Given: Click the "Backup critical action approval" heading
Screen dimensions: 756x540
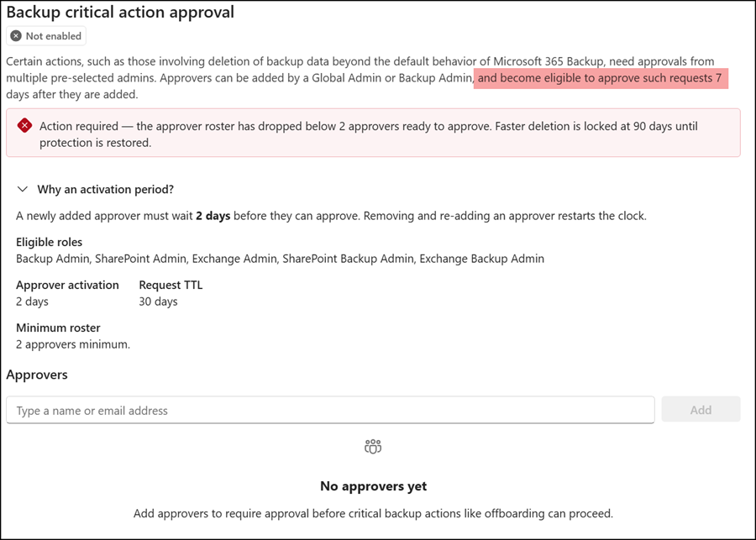Looking at the screenshot, I should click(120, 12).
